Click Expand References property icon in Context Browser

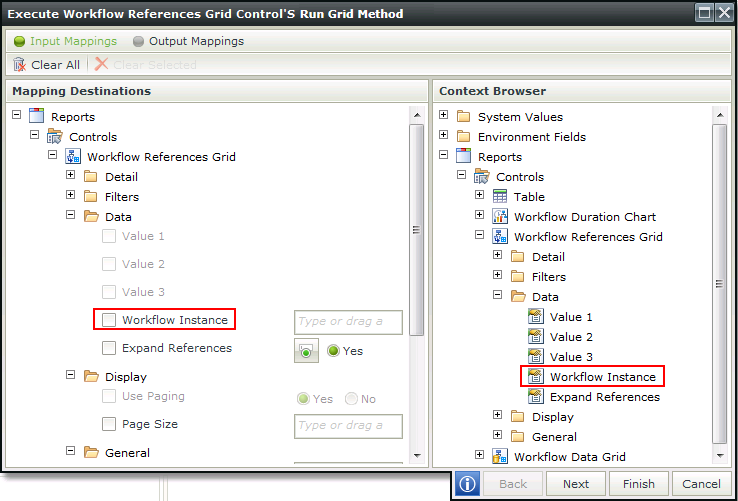coord(536,396)
